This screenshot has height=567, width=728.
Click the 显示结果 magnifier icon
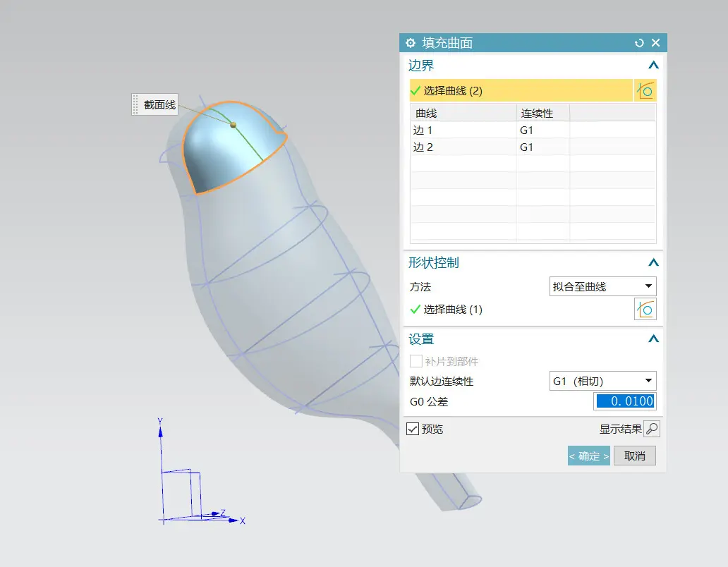652,429
